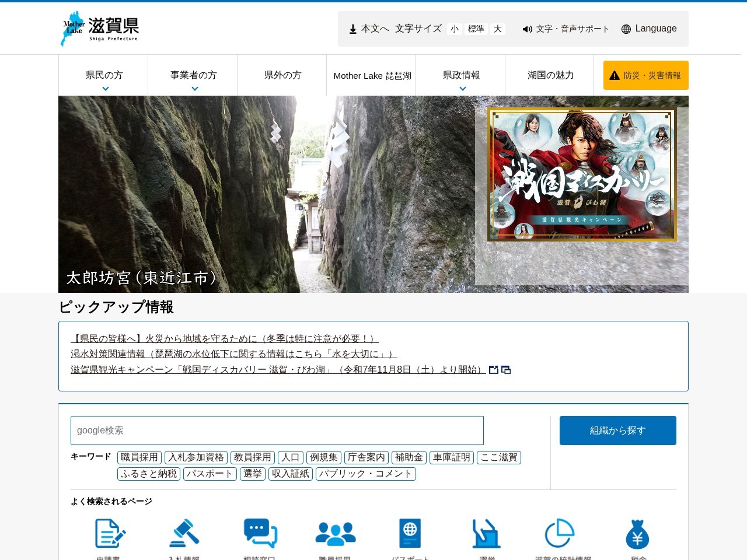Click the globe icon next to Language

click(626, 29)
